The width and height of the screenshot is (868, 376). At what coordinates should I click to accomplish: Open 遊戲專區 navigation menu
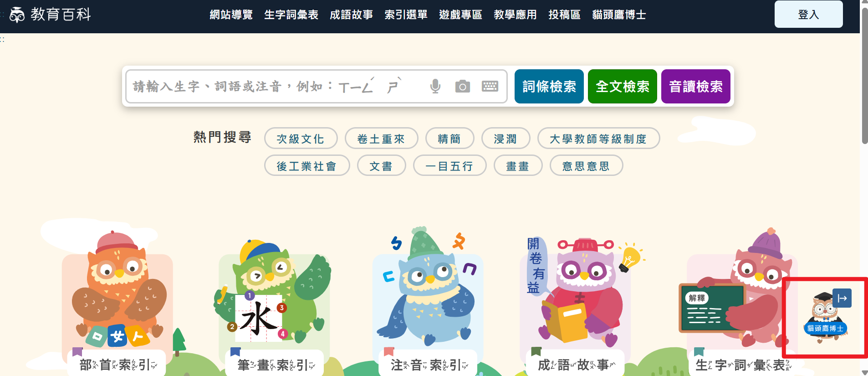click(x=460, y=15)
